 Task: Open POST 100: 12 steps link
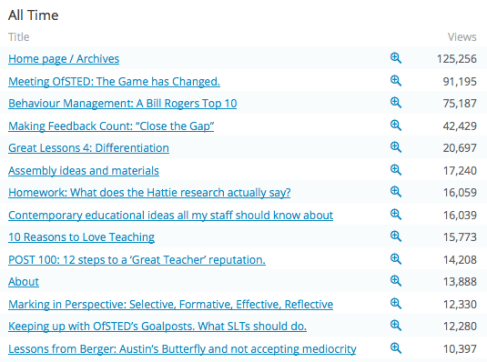tap(137, 260)
